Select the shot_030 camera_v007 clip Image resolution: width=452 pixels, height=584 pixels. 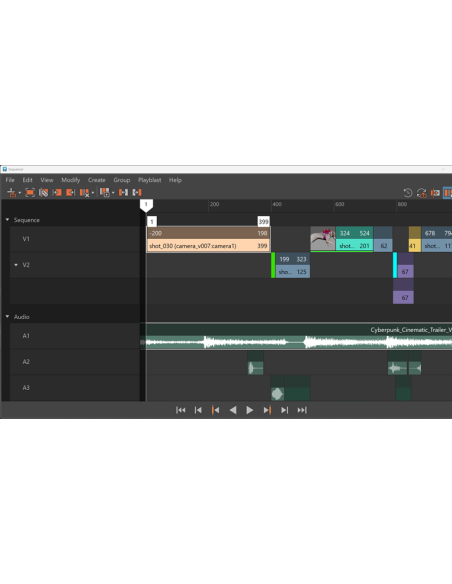pos(209,239)
